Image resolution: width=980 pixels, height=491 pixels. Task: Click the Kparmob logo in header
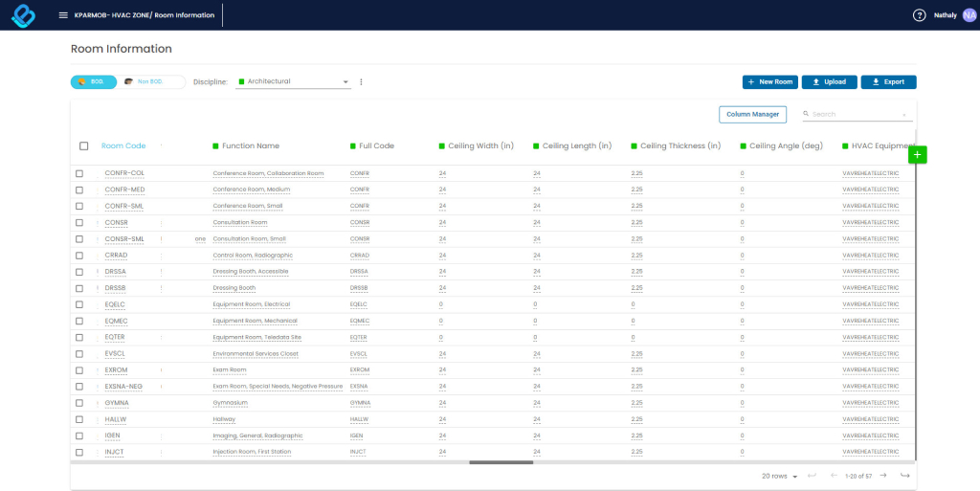(x=24, y=15)
